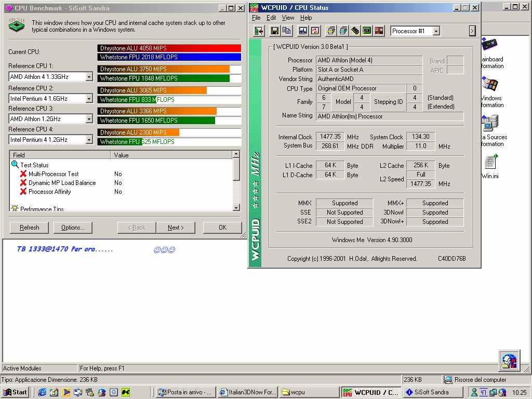Select the Dynamic MP Load Balance row

(121, 182)
